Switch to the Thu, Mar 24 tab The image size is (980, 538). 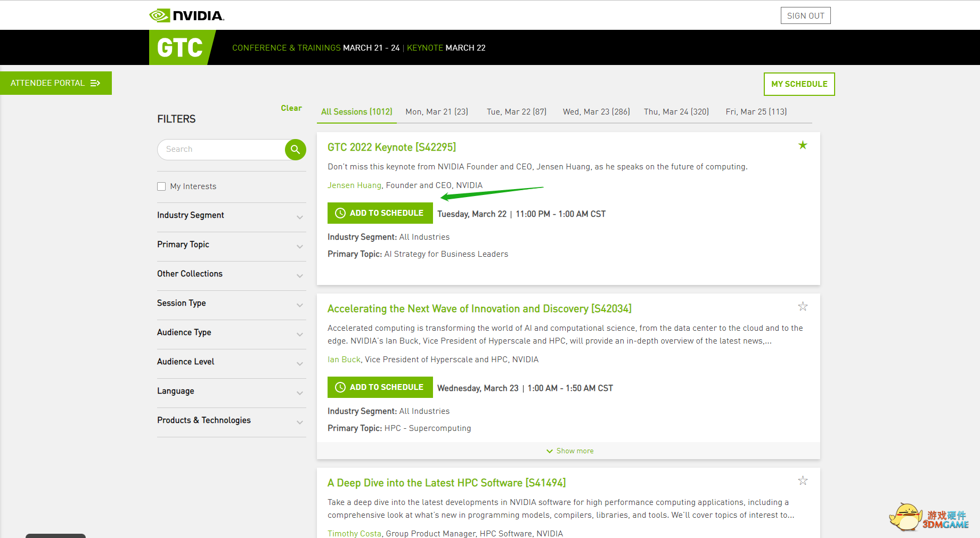click(676, 112)
